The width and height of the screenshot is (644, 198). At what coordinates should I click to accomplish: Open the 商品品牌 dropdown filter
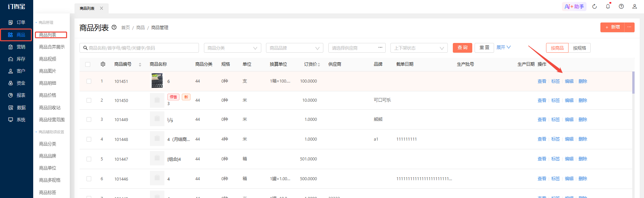(294, 48)
